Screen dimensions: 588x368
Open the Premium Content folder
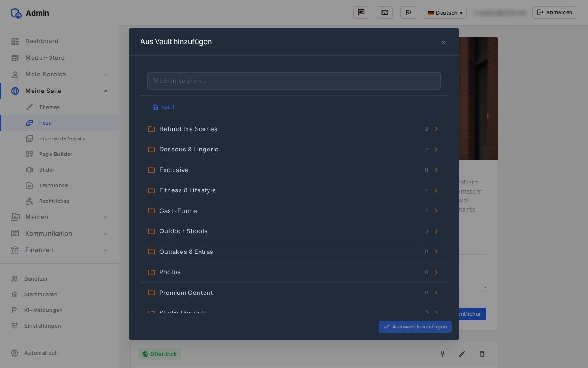(x=294, y=293)
